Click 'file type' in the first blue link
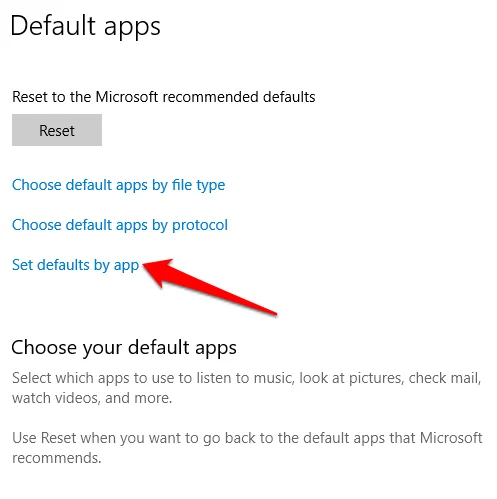The image size is (497, 499). pyautogui.click(x=199, y=185)
